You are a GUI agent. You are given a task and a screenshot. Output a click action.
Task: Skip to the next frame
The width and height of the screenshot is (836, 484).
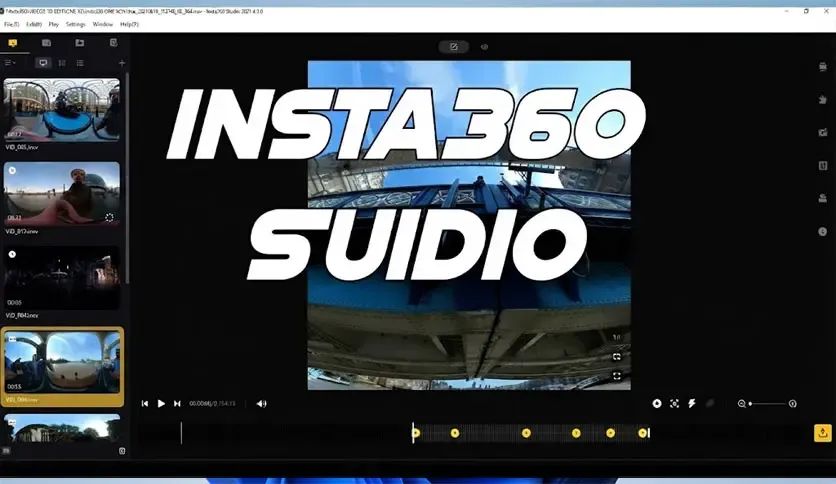(x=177, y=404)
